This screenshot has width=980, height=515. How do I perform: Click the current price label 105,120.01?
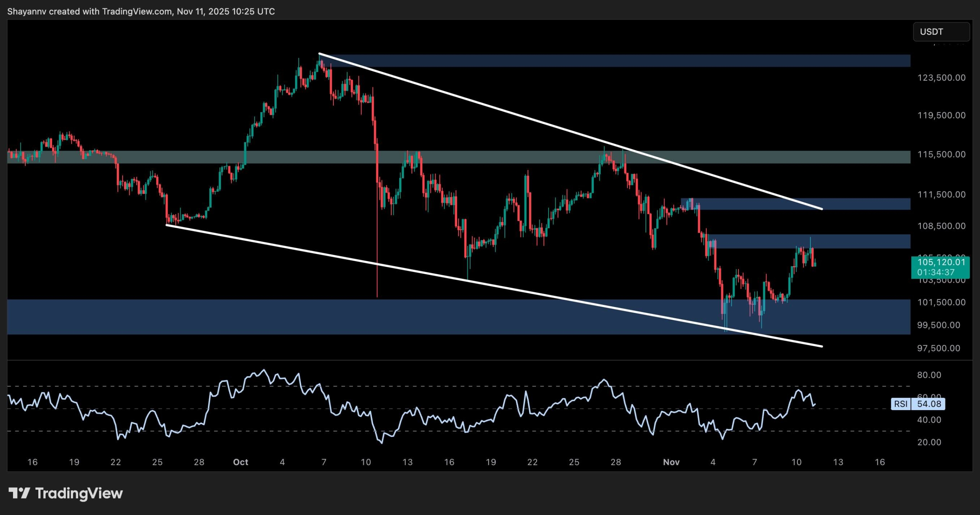pyautogui.click(x=941, y=262)
